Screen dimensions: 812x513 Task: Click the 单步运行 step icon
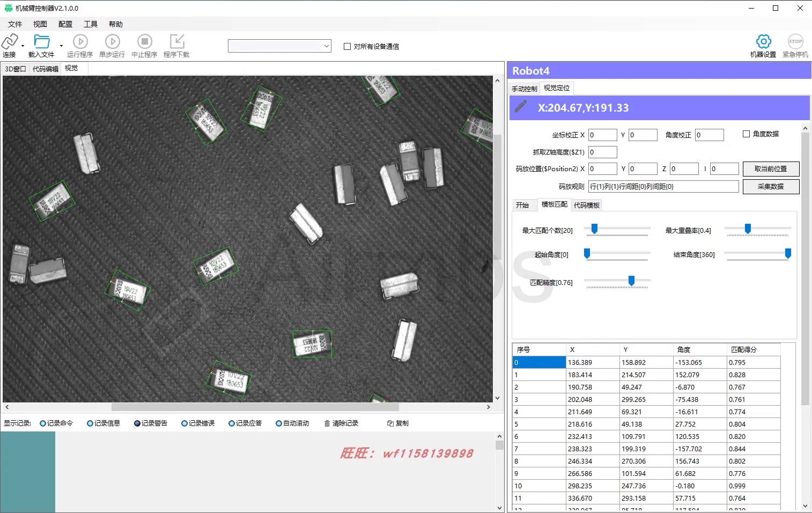click(x=112, y=42)
